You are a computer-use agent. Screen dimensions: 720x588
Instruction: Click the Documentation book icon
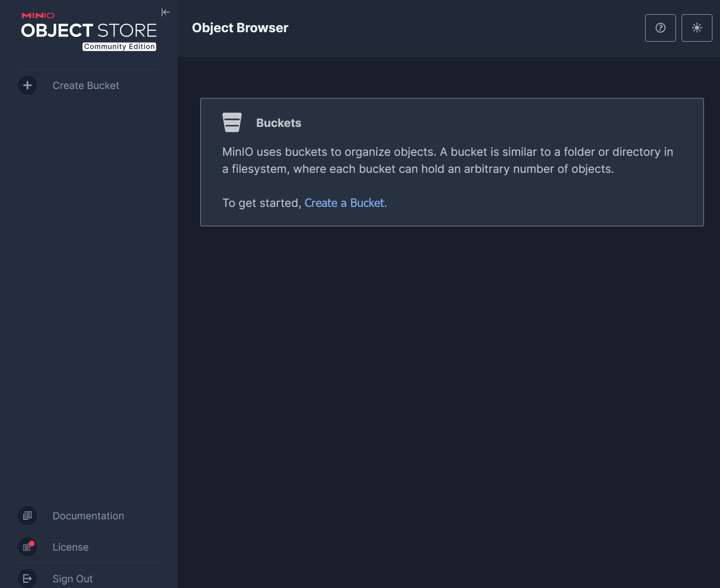pos(27,516)
